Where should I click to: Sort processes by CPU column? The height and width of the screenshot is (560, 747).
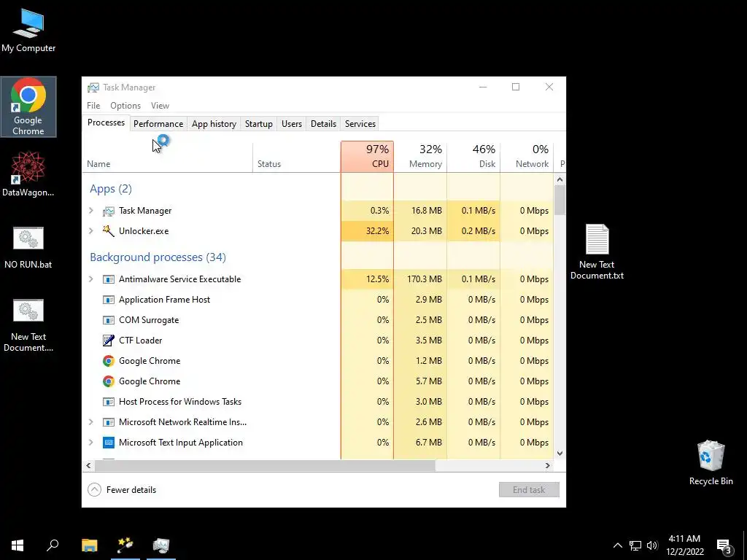[368, 157]
